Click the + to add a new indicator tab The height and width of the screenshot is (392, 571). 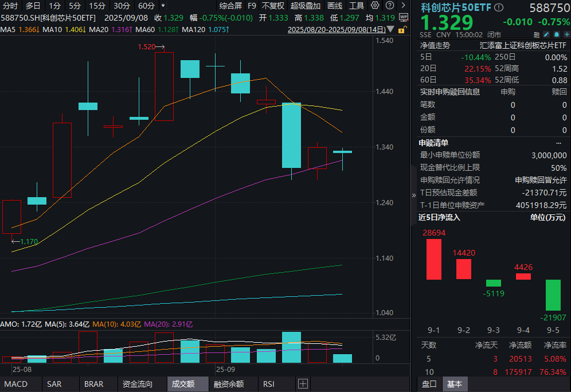[x=303, y=384]
